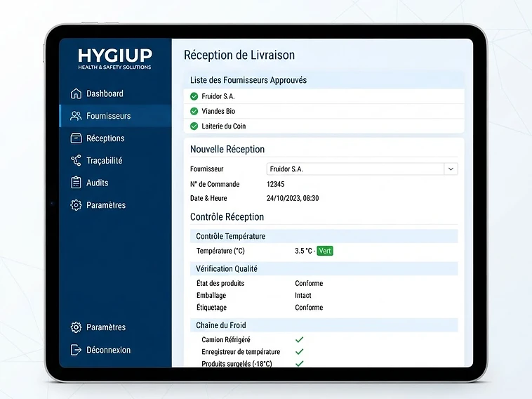The image size is (532, 399).
Task: Click the N° de Commande 12345 field
Action: (x=276, y=184)
